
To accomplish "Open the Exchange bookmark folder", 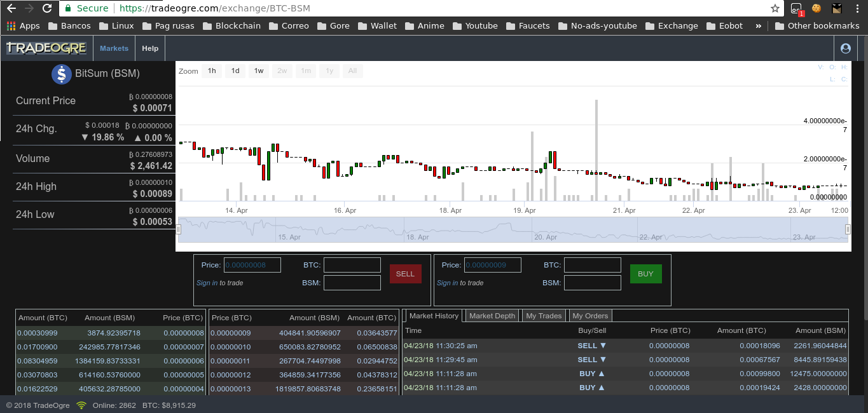I will pyautogui.click(x=672, y=26).
